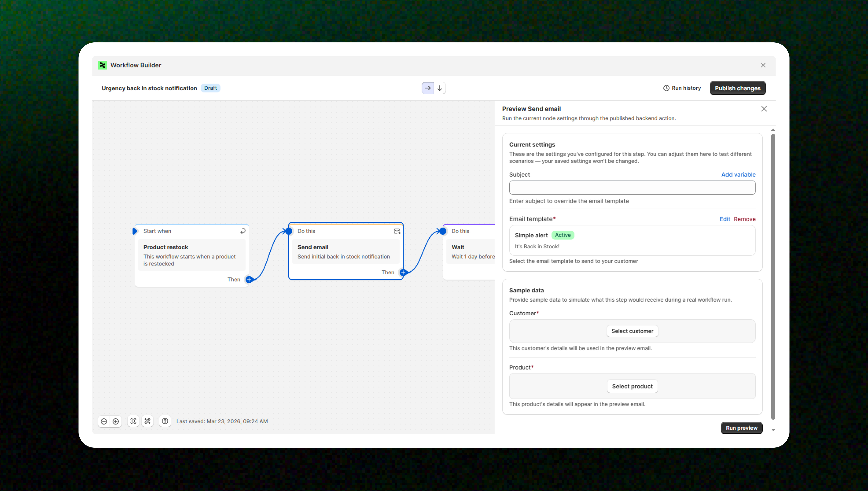868x491 pixels.
Task: Click Add variable link for Subject
Action: (x=738, y=174)
